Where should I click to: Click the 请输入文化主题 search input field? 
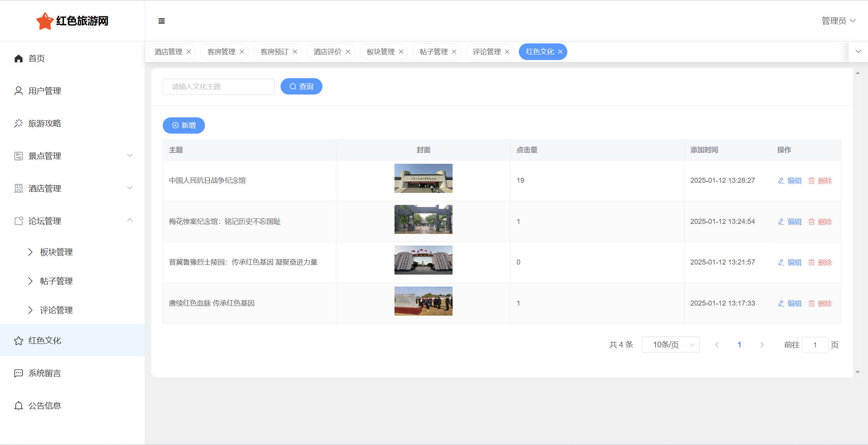click(x=219, y=87)
